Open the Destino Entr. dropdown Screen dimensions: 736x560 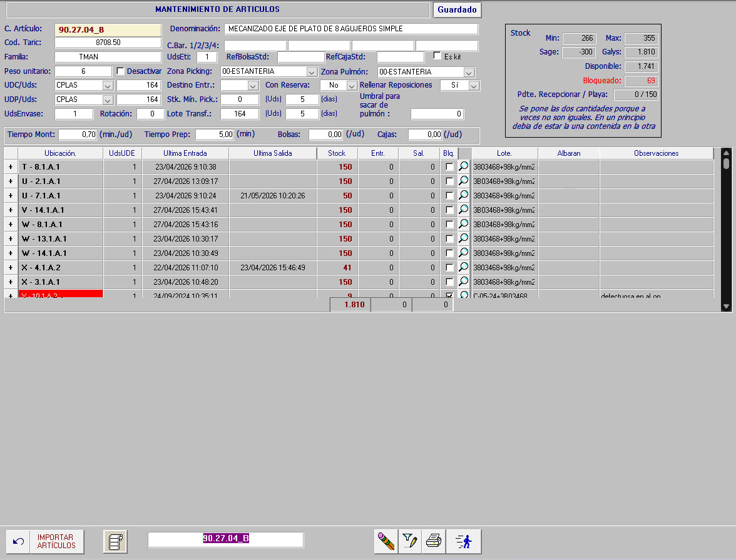[253, 86]
